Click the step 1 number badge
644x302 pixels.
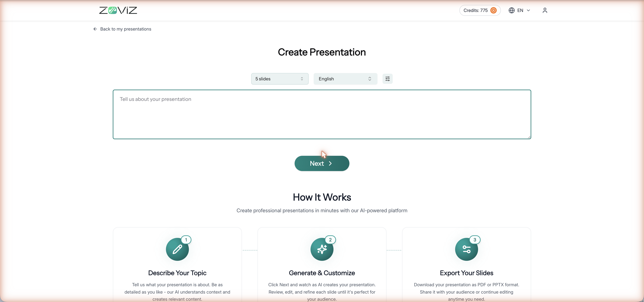click(186, 240)
